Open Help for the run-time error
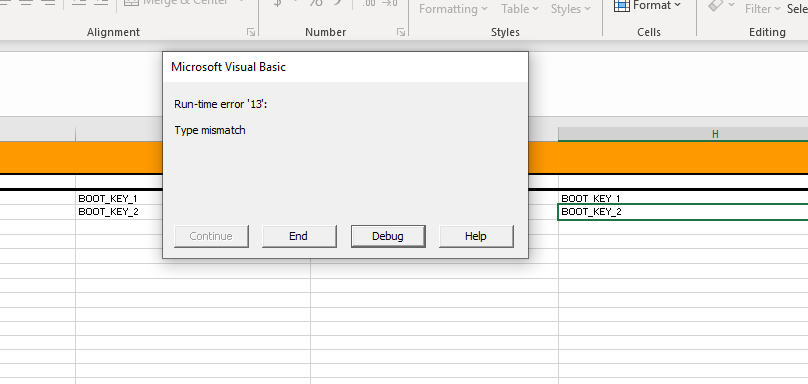 (476, 236)
